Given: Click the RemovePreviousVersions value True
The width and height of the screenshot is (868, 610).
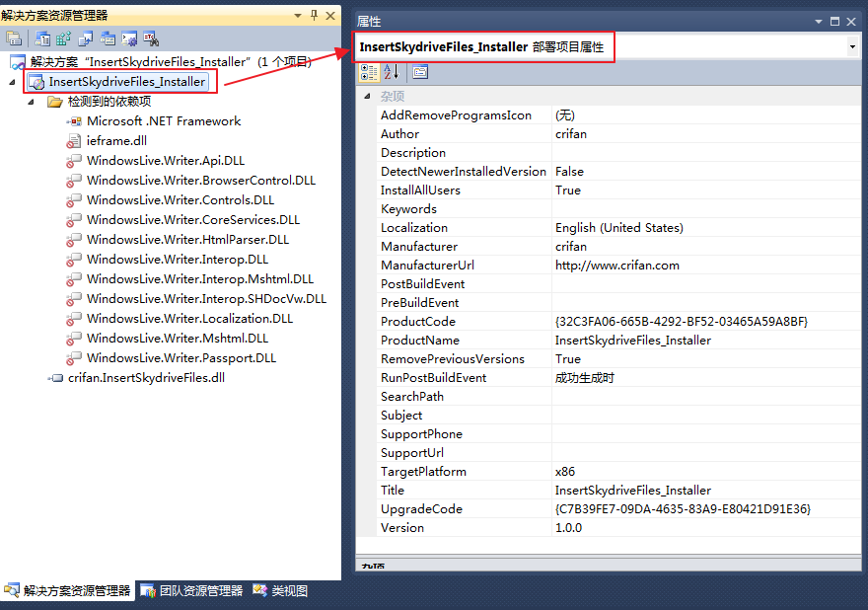Looking at the screenshot, I should 568,359.
